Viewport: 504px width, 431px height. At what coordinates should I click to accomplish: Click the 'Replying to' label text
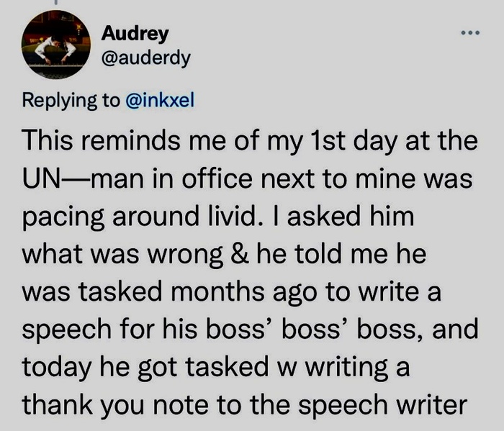(71, 101)
